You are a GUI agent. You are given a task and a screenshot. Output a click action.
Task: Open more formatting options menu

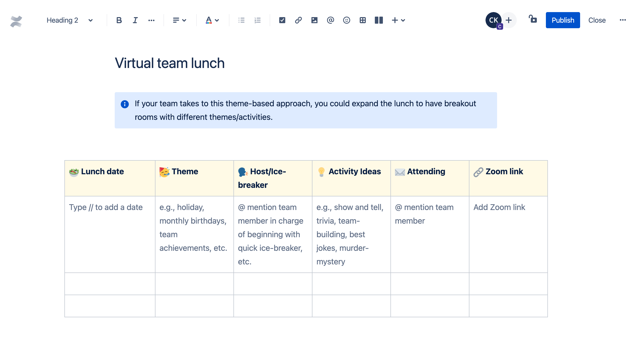(151, 20)
